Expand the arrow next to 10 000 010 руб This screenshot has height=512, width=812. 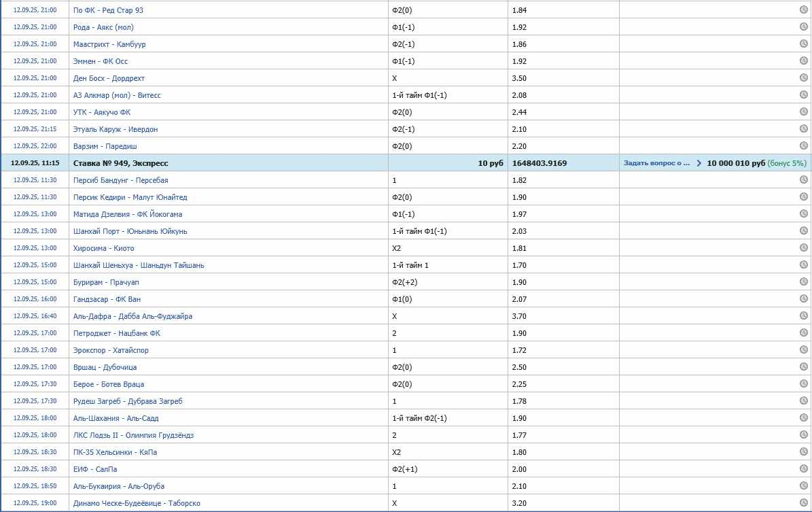(699, 163)
